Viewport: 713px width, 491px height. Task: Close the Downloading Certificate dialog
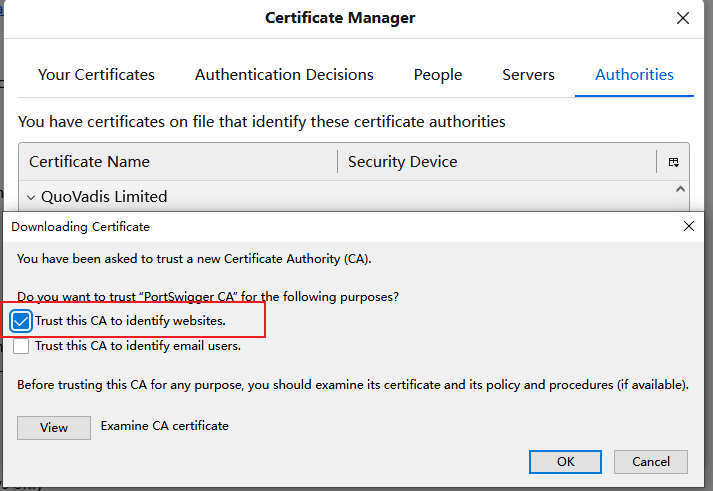tap(688, 226)
